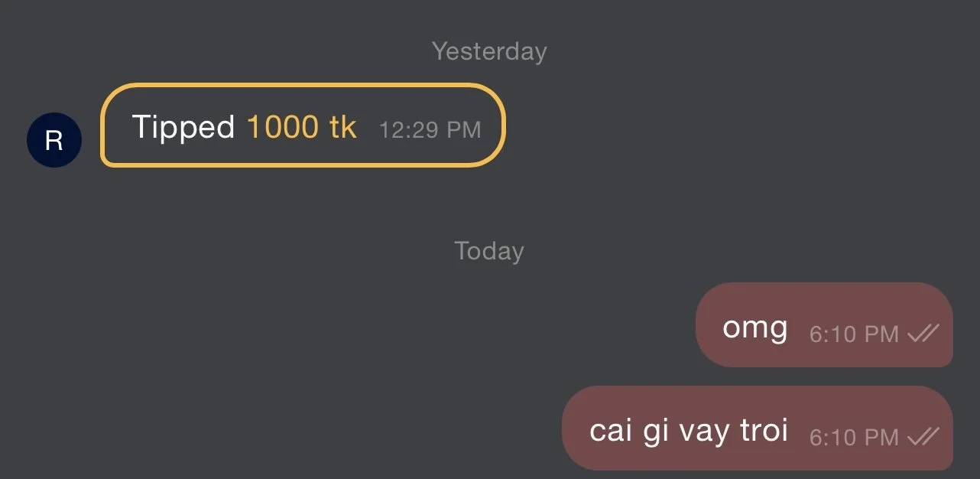Click the 6:10 PM timestamp beside "omg"
Image resolution: width=980 pixels, height=479 pixels.
(854, 334)
